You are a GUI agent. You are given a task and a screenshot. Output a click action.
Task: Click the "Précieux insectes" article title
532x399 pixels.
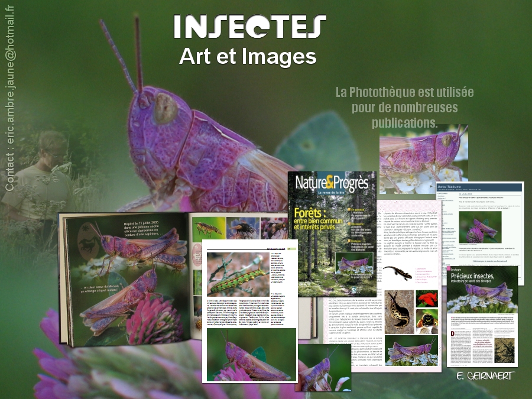472,276
